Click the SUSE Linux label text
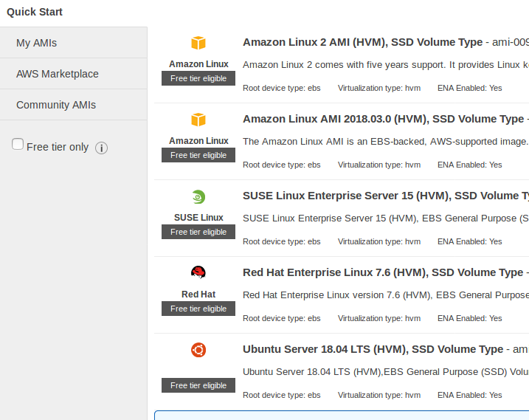The width and height of the screenshot is (529, 420). coord(198,218)
